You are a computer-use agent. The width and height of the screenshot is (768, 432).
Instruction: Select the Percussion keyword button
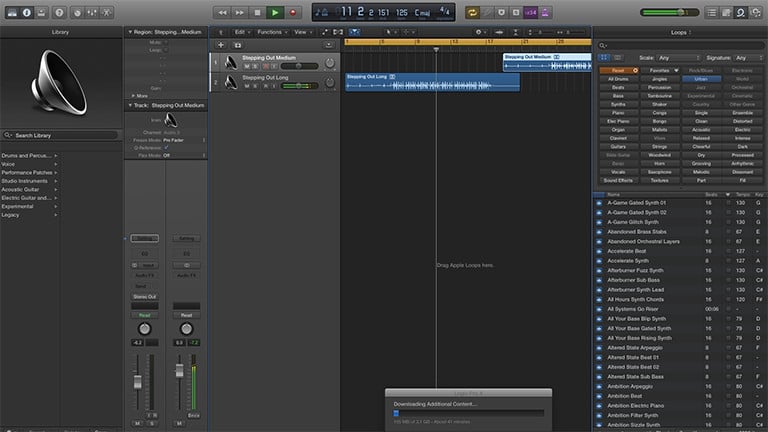click(x=660, y=87)
